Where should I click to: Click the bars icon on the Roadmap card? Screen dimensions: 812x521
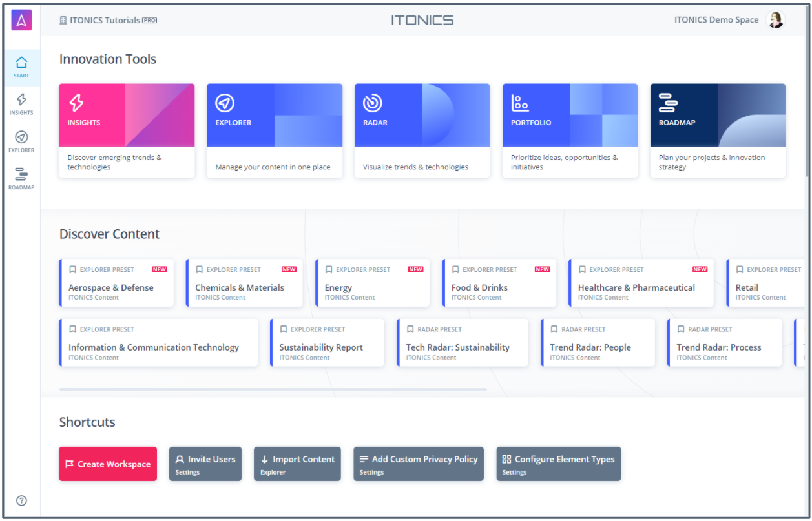tap(668, 103)
